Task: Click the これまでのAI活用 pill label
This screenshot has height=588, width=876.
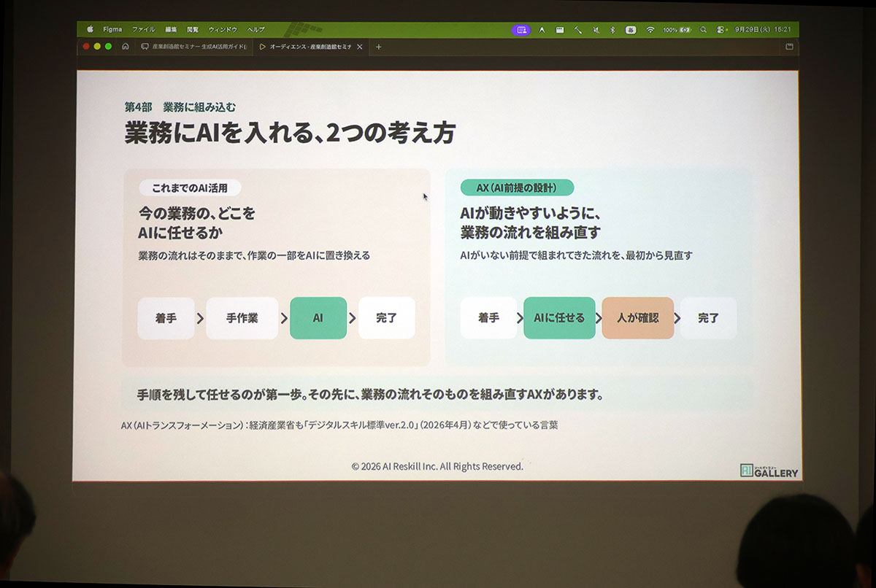Action: pos(190,188)
